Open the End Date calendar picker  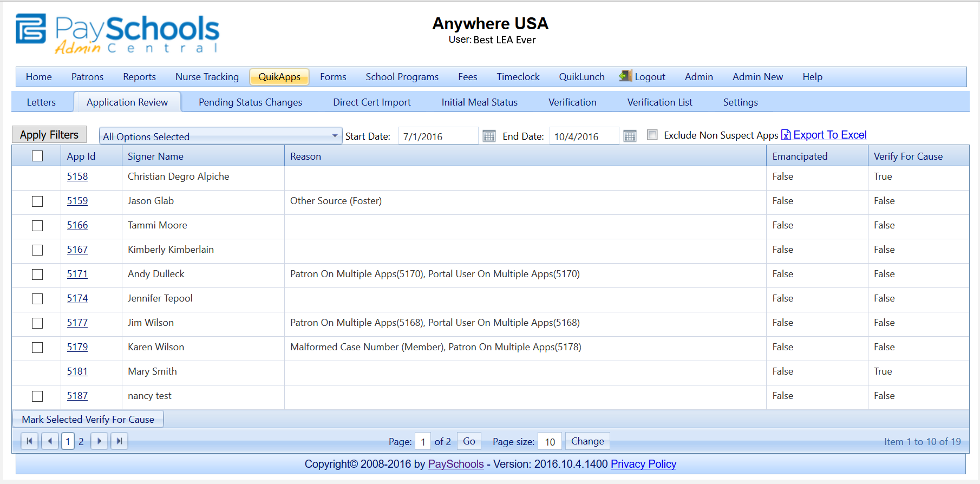[630, 136]
